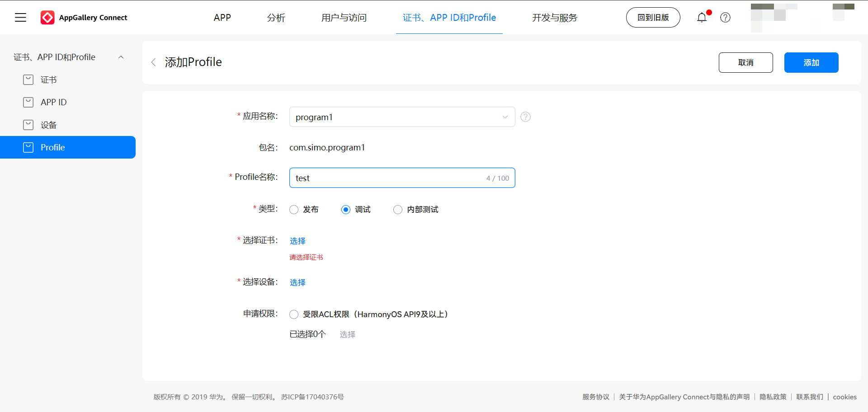Viewport: 868px width, 412px height.
Task: Open the 联系我们 footer link
Action: (x=810, y=397)
